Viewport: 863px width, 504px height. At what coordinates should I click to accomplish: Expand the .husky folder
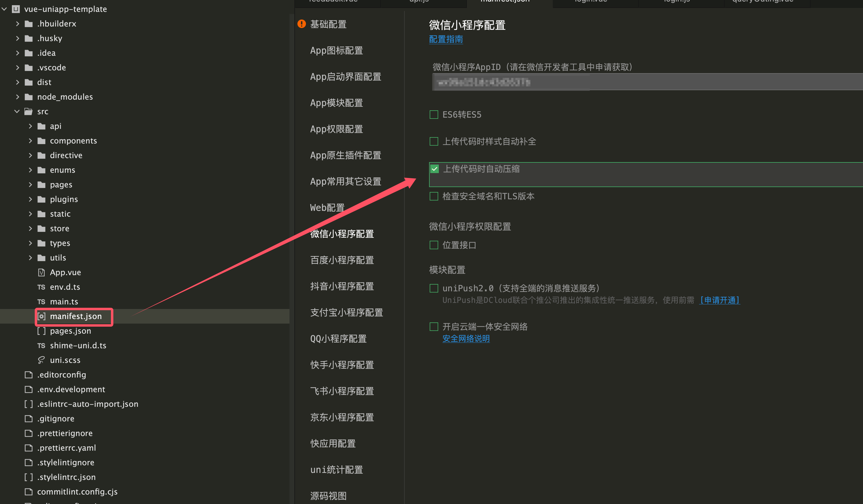pos(17,38)
